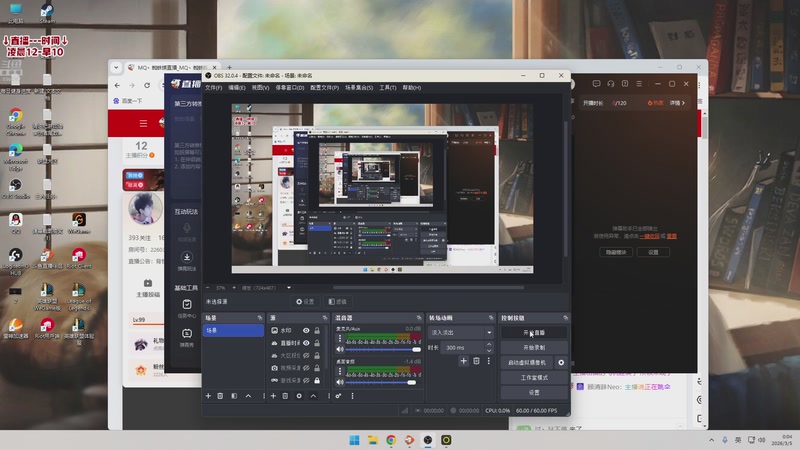Screen dimensions: 800x450
Task: Open virtual camera settings gear
Action: [561, 362]
